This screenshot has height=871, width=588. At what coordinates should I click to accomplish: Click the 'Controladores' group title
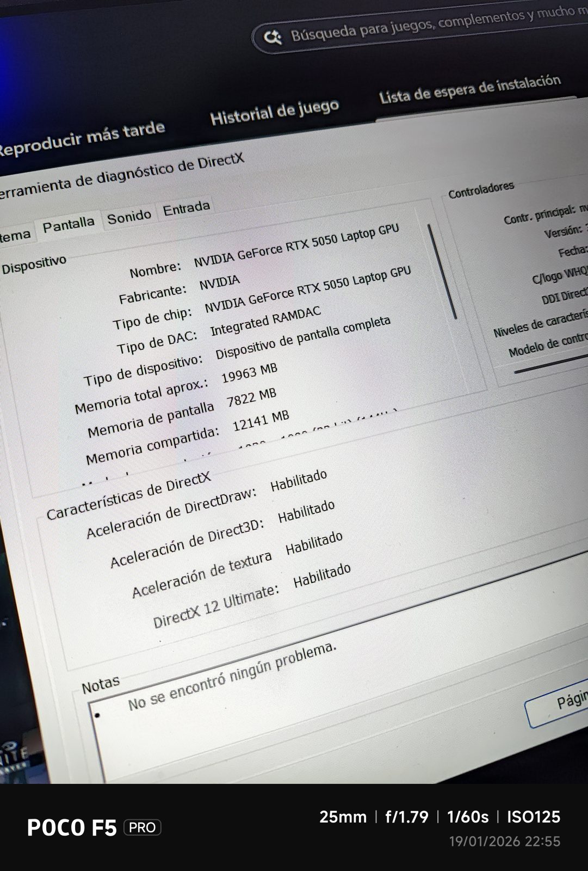click(x=481, y=189)
